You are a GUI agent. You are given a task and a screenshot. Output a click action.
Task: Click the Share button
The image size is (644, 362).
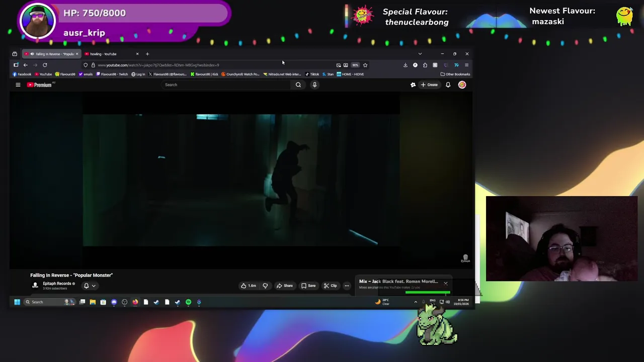click(284, 286)
